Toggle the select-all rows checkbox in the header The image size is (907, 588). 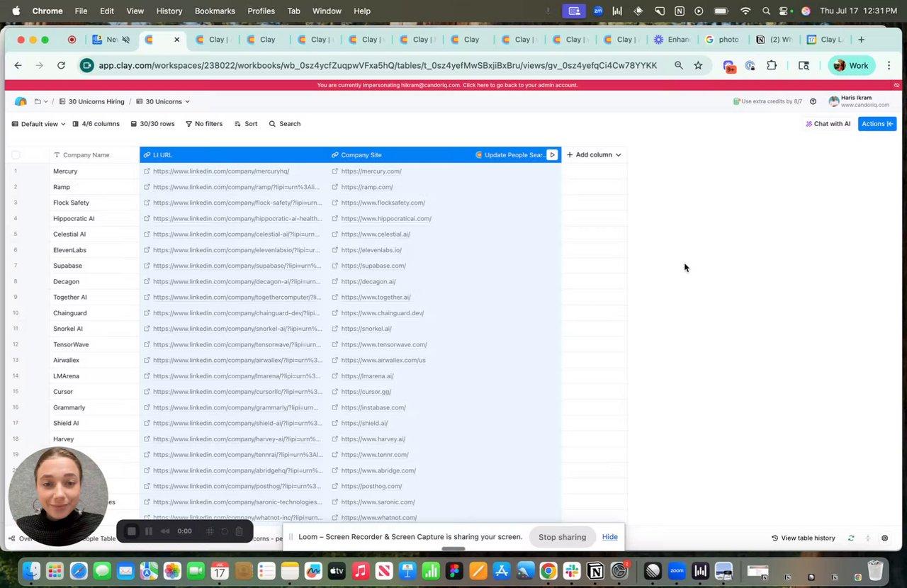coord(16,154)
